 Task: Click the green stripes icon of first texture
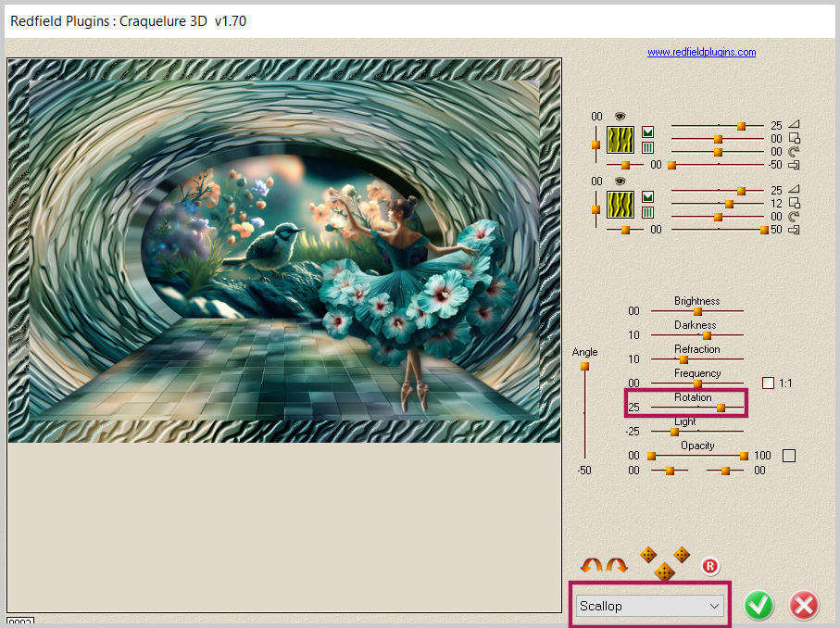coord(647,147)
